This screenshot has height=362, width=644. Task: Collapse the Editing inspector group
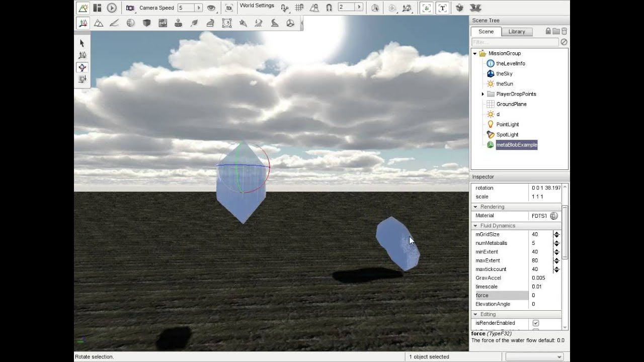(x=475, y=314)
